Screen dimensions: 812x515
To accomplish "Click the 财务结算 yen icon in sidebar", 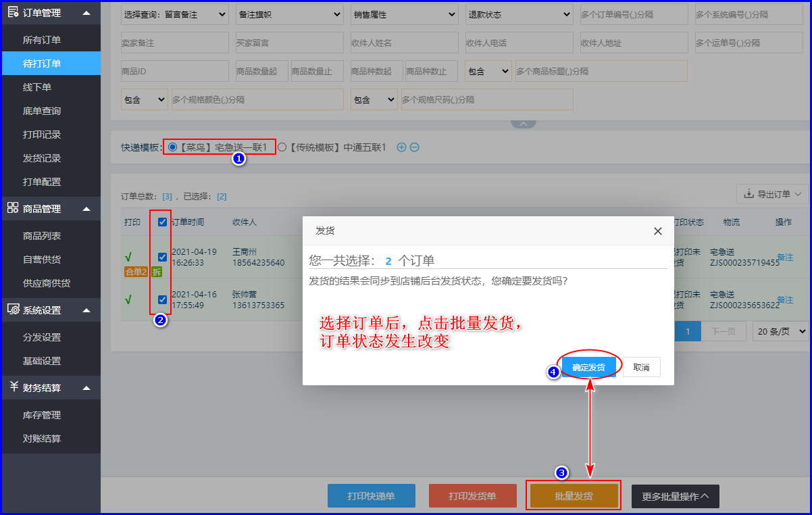I will 12,387.
